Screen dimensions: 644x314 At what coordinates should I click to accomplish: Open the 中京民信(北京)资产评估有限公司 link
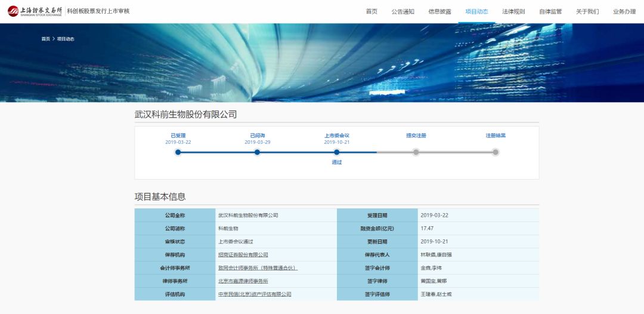click(255, 294)
